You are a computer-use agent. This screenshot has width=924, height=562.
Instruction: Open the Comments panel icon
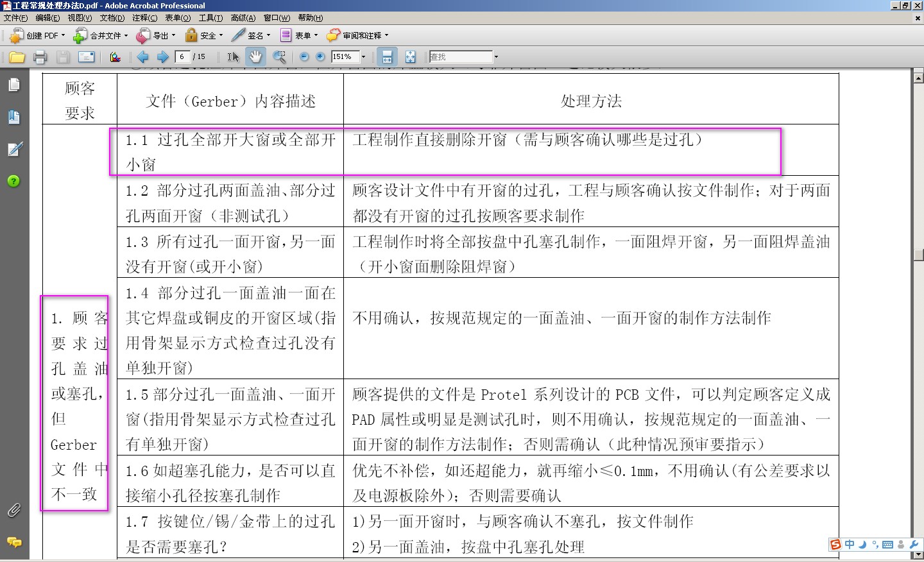13,543
